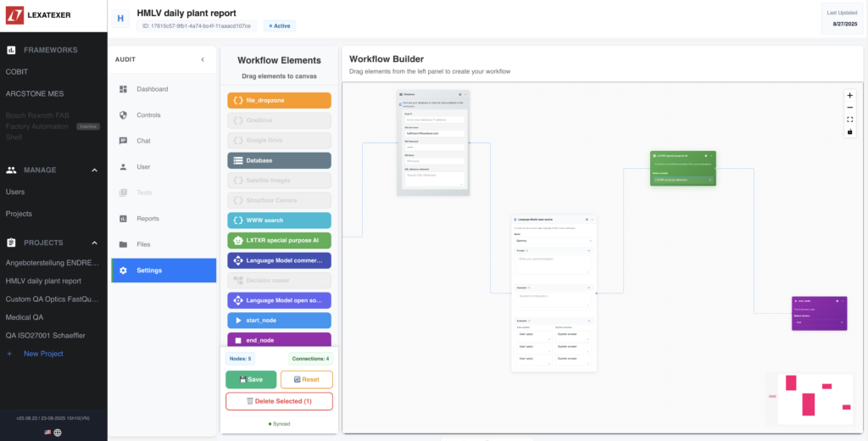868x441 pixels.
Task: Collapse the PROJECTS section
Action: coord(93,243)
